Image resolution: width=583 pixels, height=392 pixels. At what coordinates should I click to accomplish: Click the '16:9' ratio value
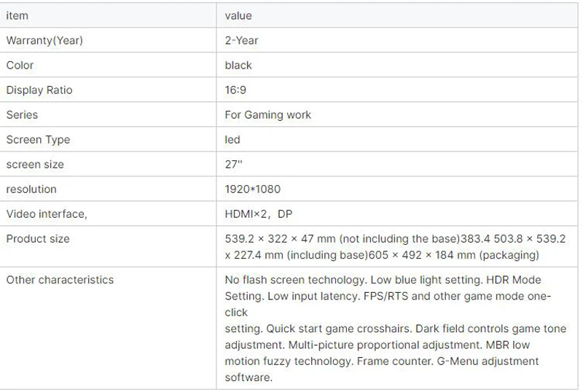tap(236, 90)
